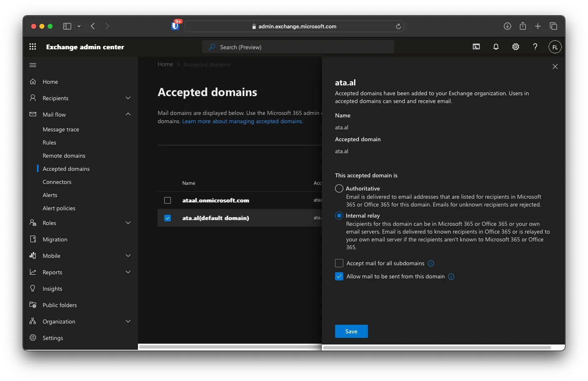The width and height of the screenshot is (588, 381).
Task: Select the Internal relay radio option
Action: [x=339, y=216]
